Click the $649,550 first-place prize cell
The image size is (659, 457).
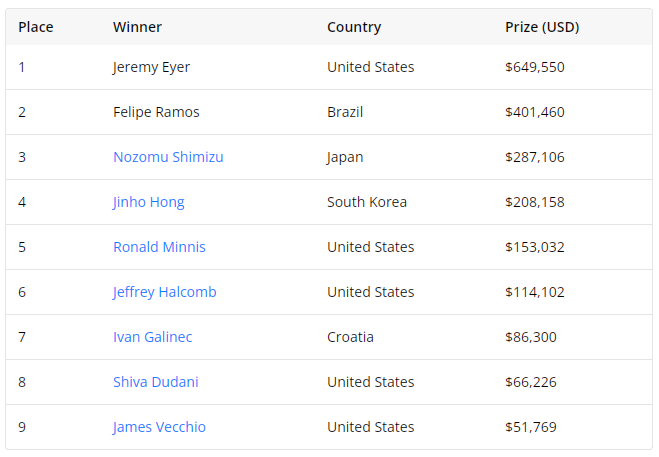coord(535,67)
